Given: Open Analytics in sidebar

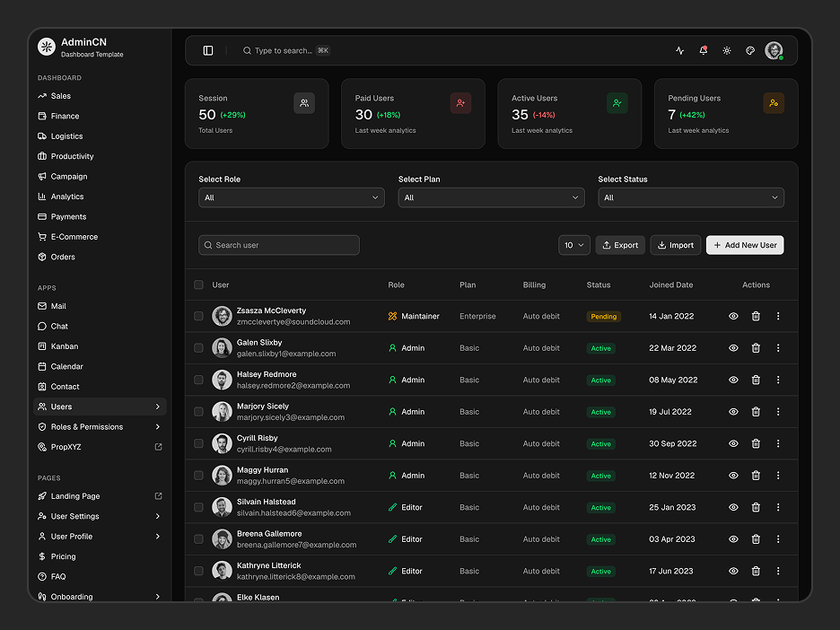Looking at the screenshot, I should click(x=100, y=197).
